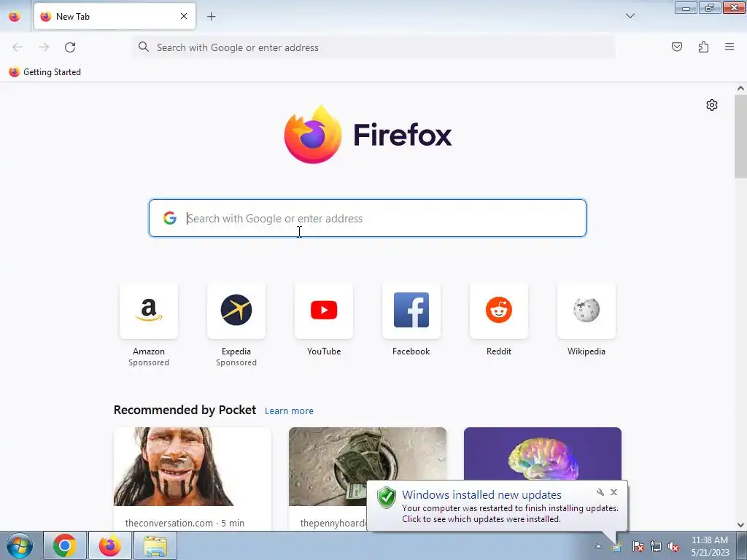Image resolution: width=747 pixels, height=560 pixels.
Task: Click the Windows Update tray icon
Action: click(617, 547)
